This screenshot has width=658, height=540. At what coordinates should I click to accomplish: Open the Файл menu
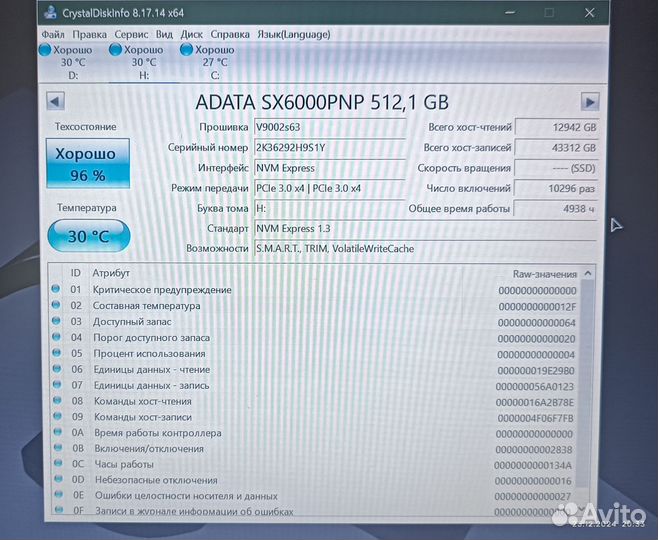click(x=53, y=34)
